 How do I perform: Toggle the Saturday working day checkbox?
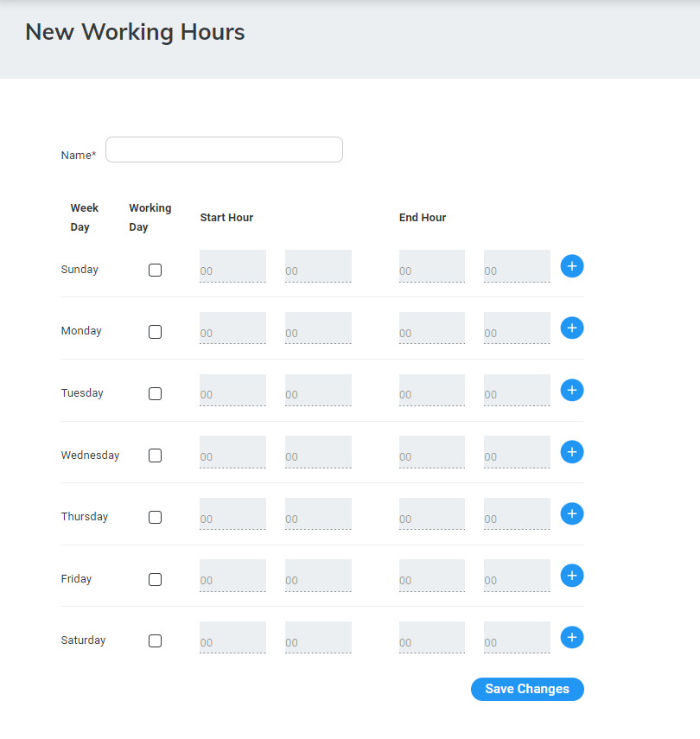click(155, 640)
